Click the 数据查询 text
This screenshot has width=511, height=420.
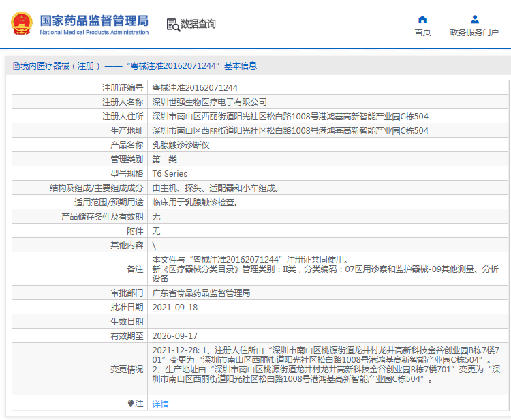[x=198, y=24]
